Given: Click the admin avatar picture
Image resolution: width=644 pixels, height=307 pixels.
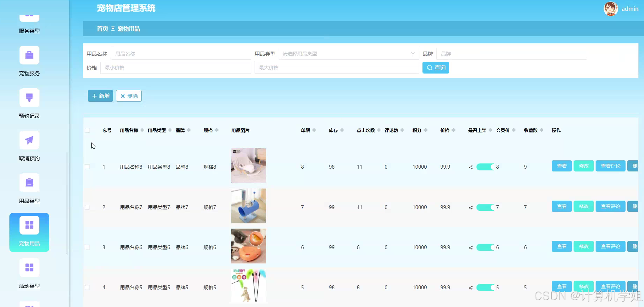Looking at the screenshot, I should coord(611,9).
